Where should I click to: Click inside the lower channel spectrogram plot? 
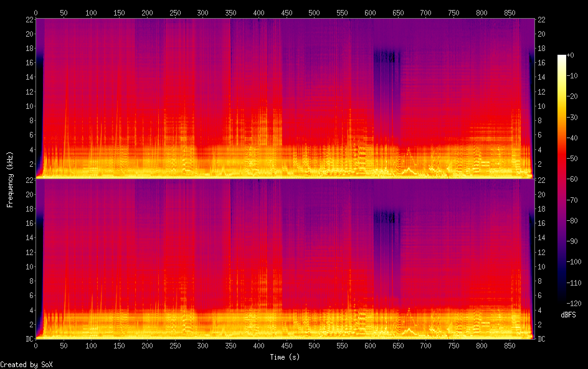tap(285, 259)
